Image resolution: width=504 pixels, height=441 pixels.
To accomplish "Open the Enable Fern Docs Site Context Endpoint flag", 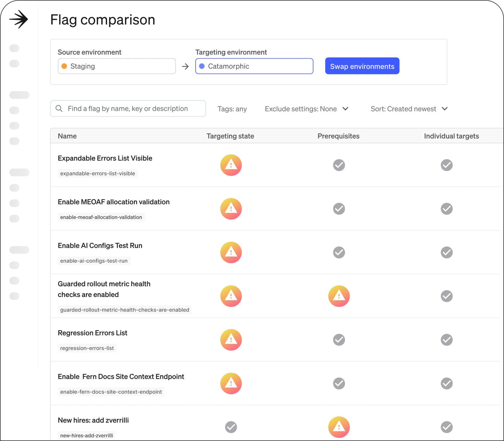I will tap(121, 377).
